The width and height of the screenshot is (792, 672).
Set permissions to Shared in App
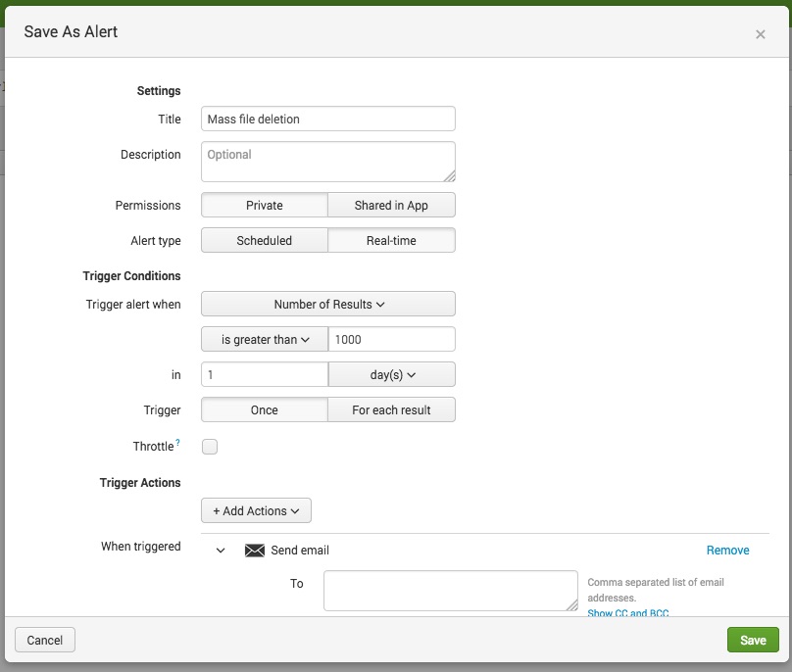391,205
